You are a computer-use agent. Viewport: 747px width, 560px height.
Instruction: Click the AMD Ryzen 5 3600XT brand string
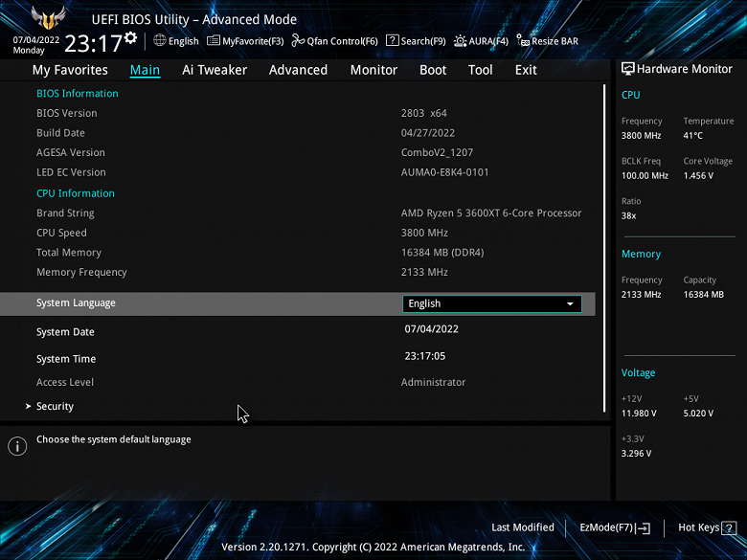(x=491, y=213)
